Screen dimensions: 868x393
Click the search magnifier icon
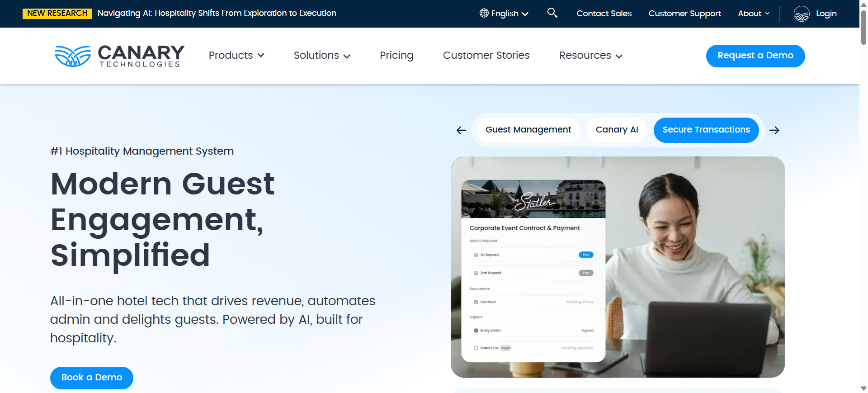tap(552, 13)
